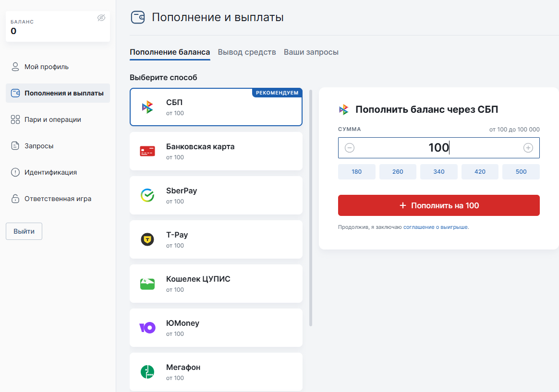Select quick amount 340
559x392 pixels.
[x=439, y=172]
